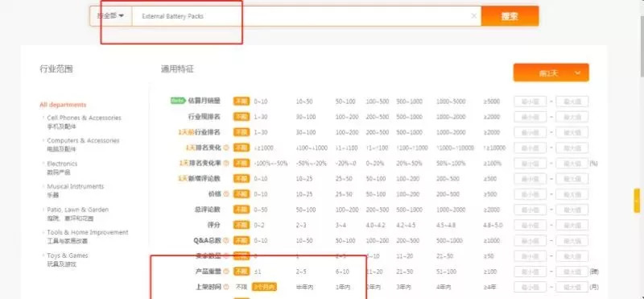
Task: Select 1000~5000 in 估算月销量 row
Action: (451, 102)
